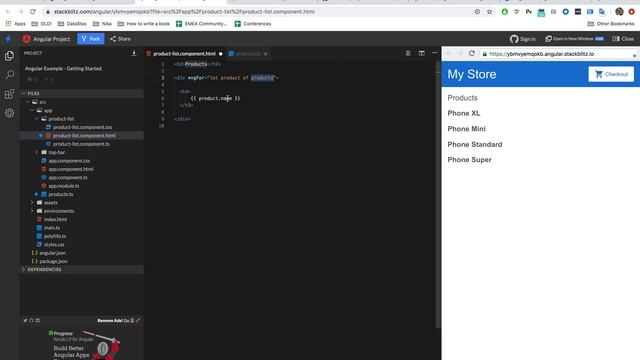Open Other Bookmarks folder
Viewport: 640px width, 360px height.
[611, 24]
